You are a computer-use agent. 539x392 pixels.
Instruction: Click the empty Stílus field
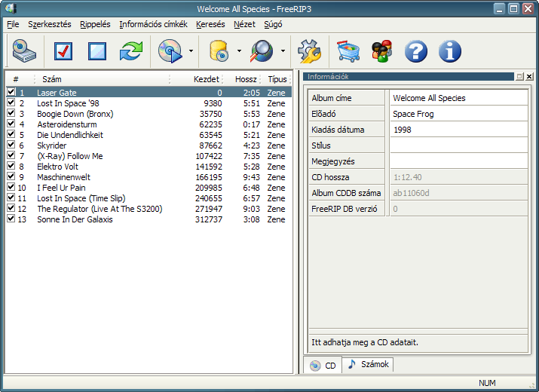pos(458,145)
